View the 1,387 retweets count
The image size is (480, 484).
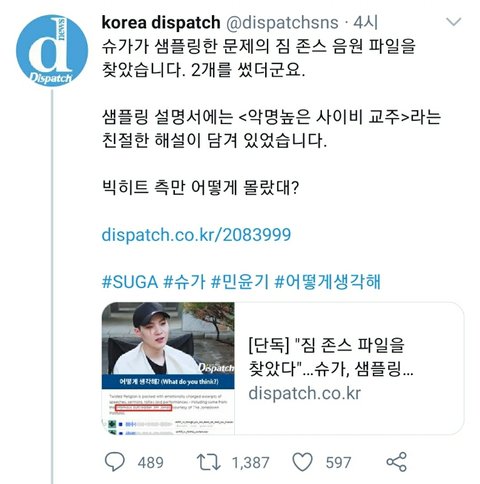(x=251, y=463)
